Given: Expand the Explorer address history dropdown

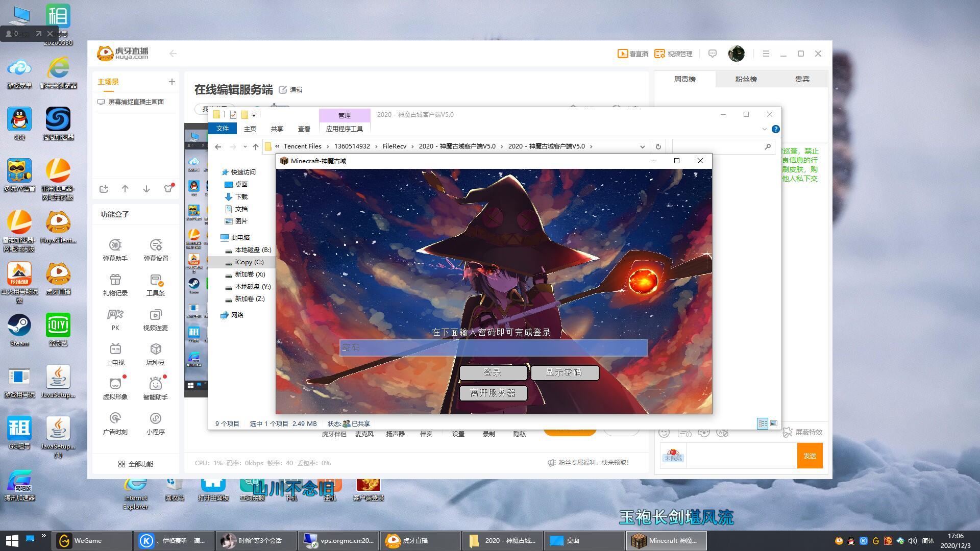Looking at the screenshot, I should (x=642, y=146).
